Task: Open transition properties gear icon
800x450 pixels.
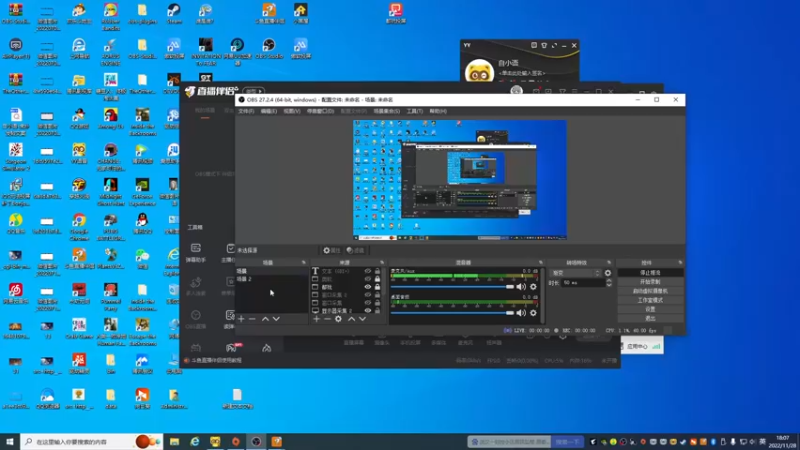Action: (x=608, y=273)
